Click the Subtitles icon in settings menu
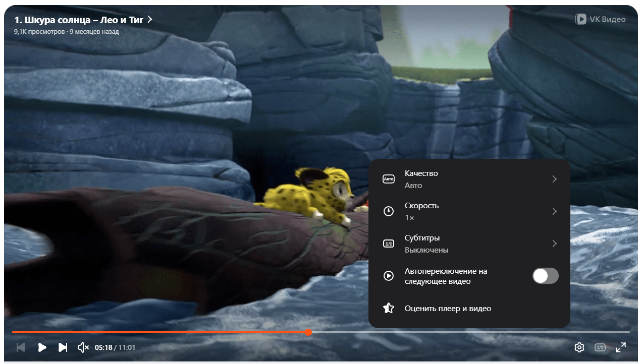This screenshot has width=642, height=364. [x=388, y=244]
